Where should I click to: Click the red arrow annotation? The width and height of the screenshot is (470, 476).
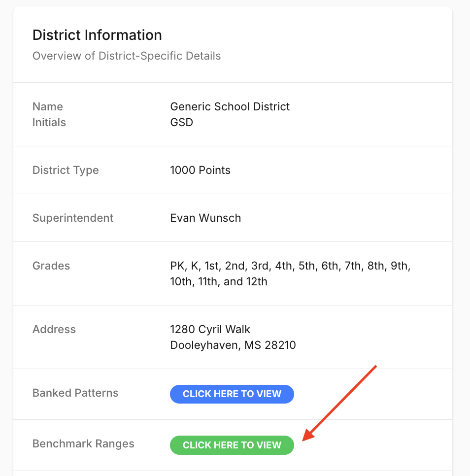point(339,403)
